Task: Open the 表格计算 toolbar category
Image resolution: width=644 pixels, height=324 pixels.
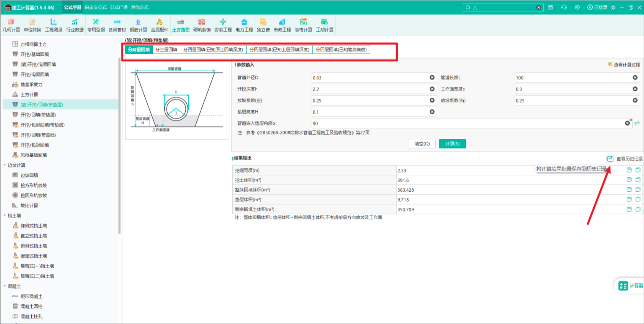Action: tap(303, 25)
